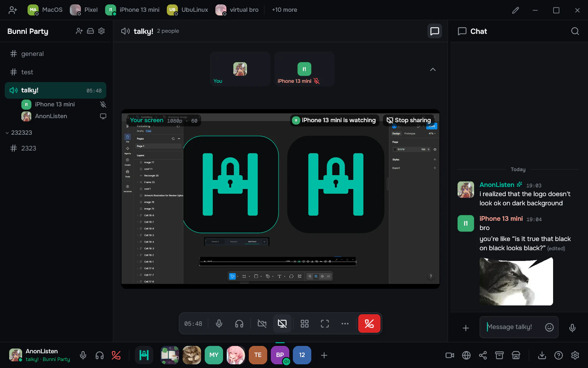Open the general channel
This screenshot has width=588, height=368.
(x=55, y=54)
